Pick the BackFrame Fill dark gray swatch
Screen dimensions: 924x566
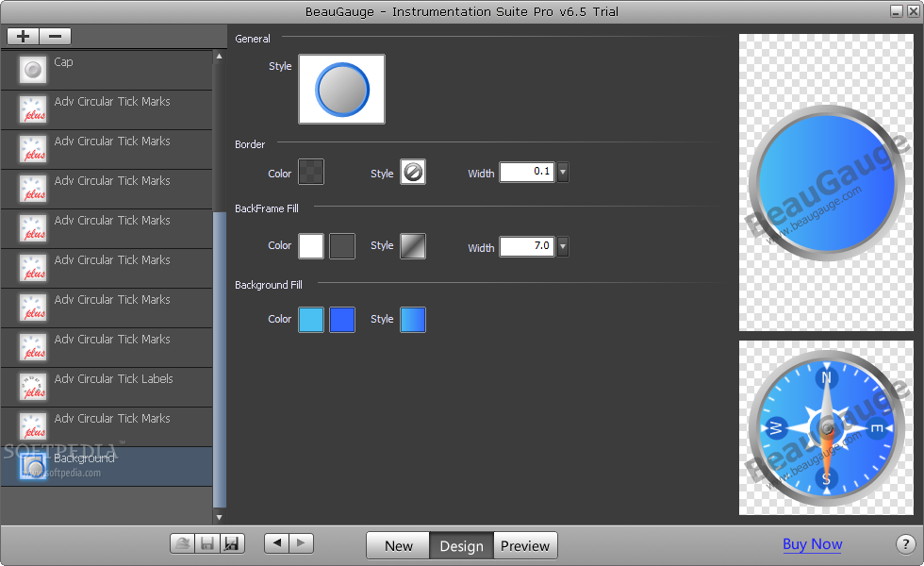(342, 246)
